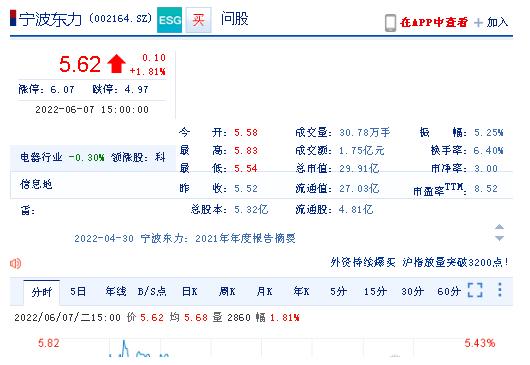Click the speaker sound icon

coord(16,263)
